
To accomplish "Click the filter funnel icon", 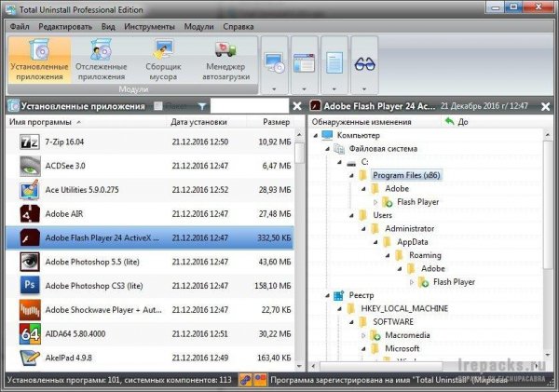I will click(x=202, y=106).
